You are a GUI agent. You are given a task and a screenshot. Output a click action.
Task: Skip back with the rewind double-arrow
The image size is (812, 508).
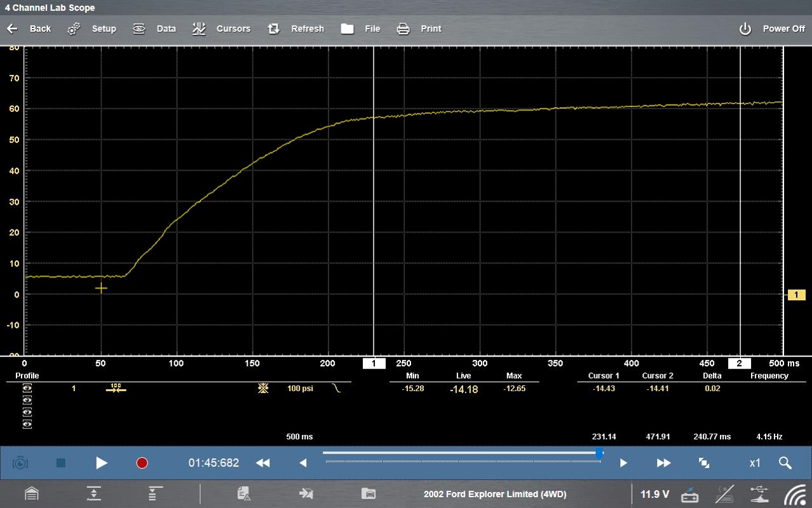tap(262, 463)
